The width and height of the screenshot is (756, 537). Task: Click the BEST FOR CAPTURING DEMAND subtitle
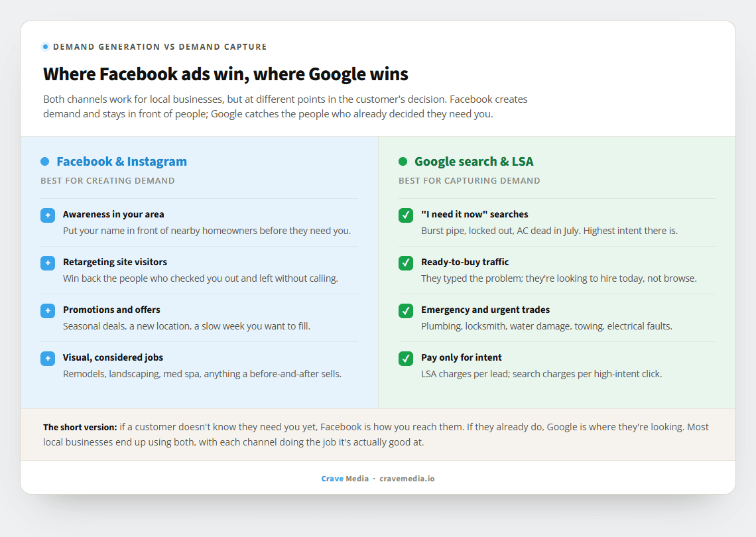point(469,181)
